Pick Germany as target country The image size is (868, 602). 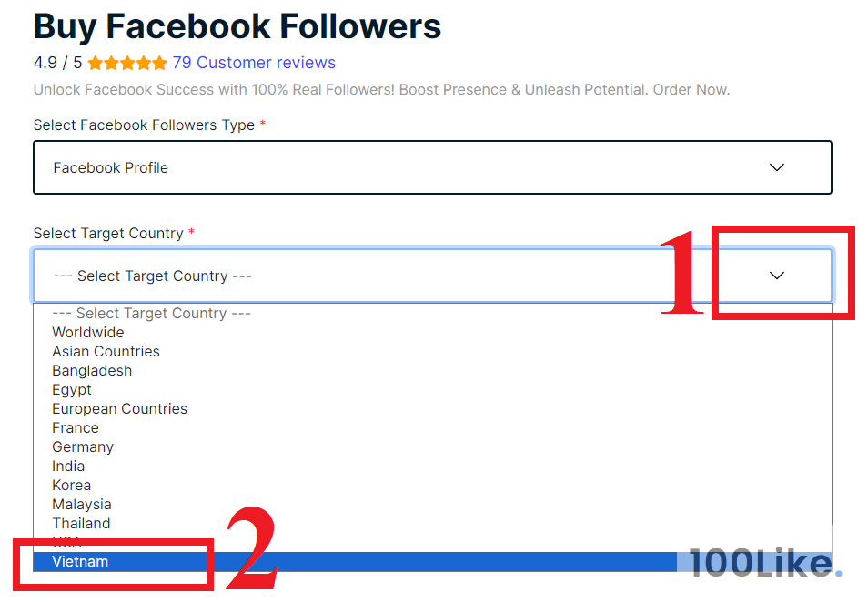pos(83,447)
